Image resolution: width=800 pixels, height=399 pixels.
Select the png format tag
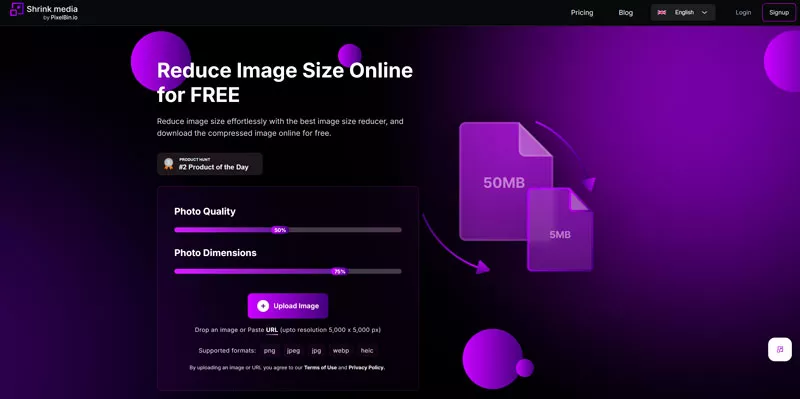pyautogui.click(x=269, y=351)
